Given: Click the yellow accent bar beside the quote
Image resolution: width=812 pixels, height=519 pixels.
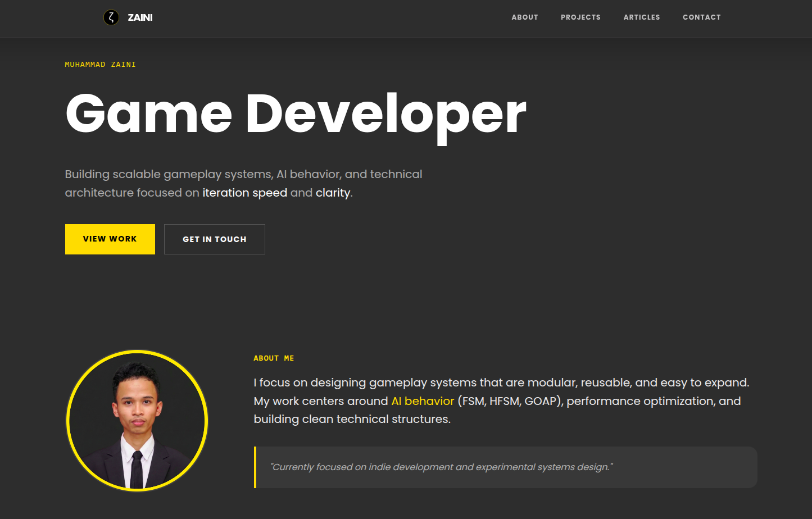Looking at the screenshot, I should click(x=255, y=467).
